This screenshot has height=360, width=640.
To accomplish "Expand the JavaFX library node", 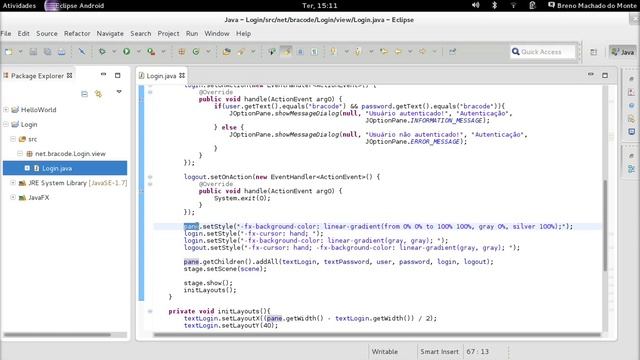I will [13, 197].
